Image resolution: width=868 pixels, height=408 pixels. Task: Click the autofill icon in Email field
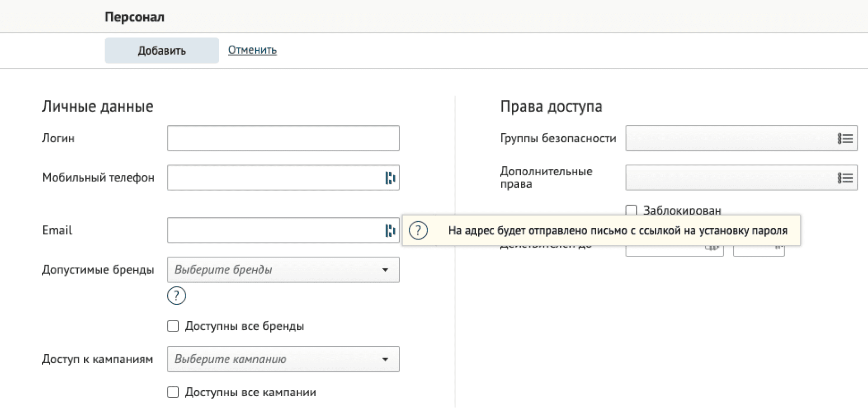pyautogui.click(x=390, y=231)
